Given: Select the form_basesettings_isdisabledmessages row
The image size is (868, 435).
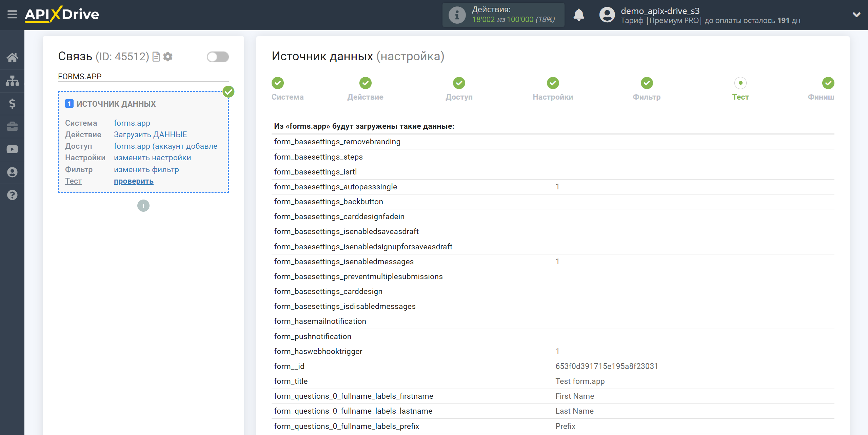Looking at the screenshot, I should 553,306.
